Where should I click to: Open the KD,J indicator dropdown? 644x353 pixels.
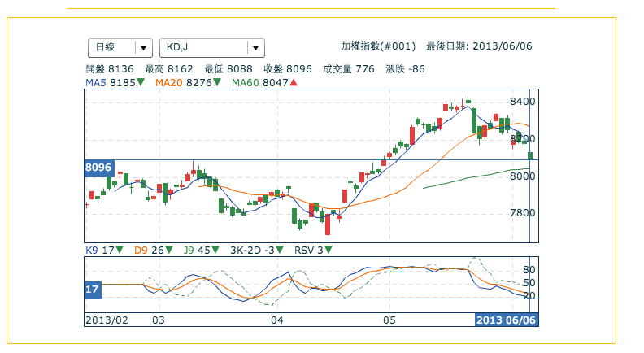(212, 48)
